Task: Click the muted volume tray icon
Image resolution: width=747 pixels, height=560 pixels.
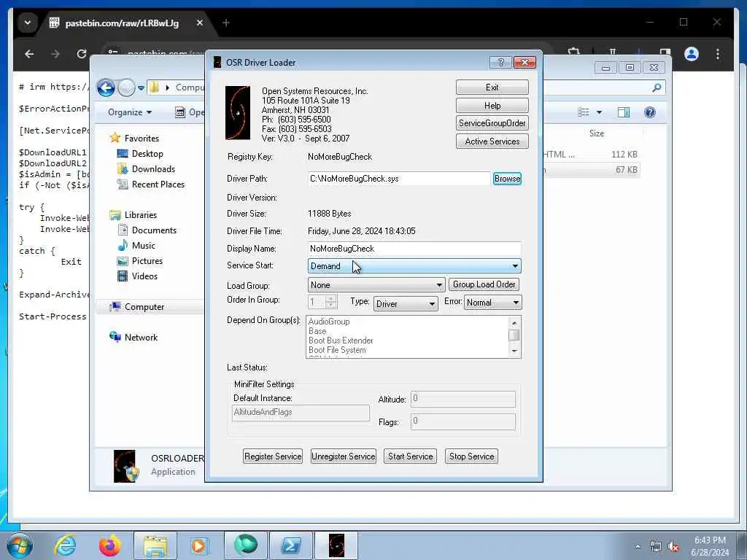Action: click(x=673, y=547)
